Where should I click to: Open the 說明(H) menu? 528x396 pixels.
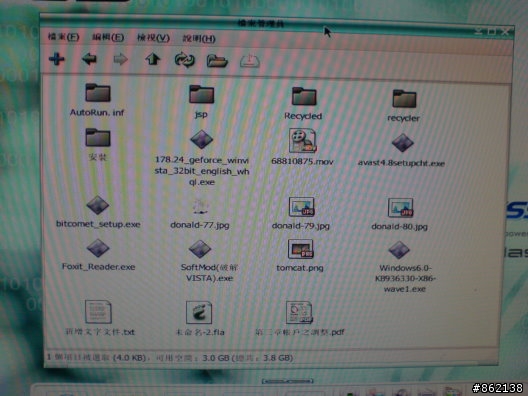[199, 38]
